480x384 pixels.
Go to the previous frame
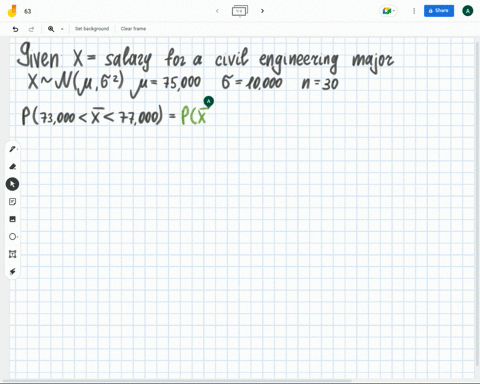(x=217, y=11)
